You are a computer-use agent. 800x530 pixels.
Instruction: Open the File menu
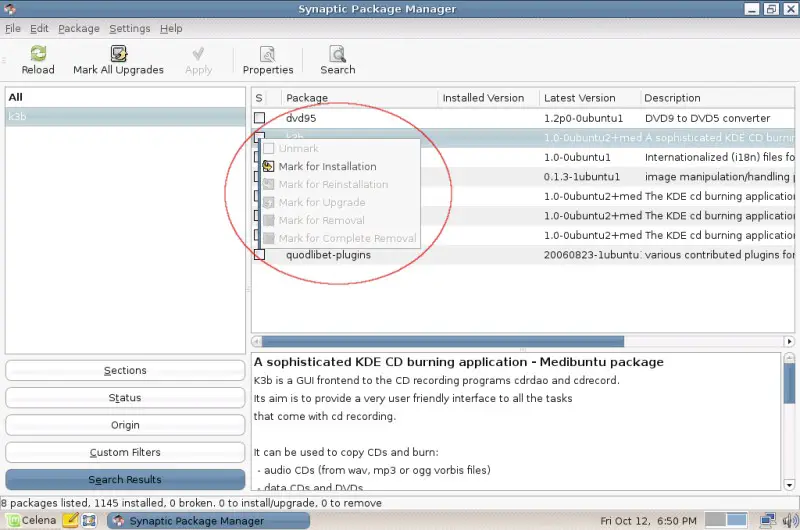point(13,29)
